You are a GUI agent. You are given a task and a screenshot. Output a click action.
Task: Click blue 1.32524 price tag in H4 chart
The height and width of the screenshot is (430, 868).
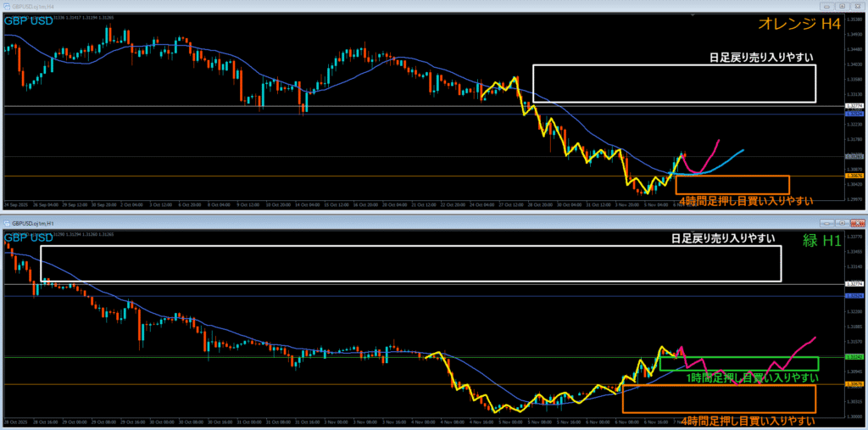pyautogui.click(x=854, y=113)
